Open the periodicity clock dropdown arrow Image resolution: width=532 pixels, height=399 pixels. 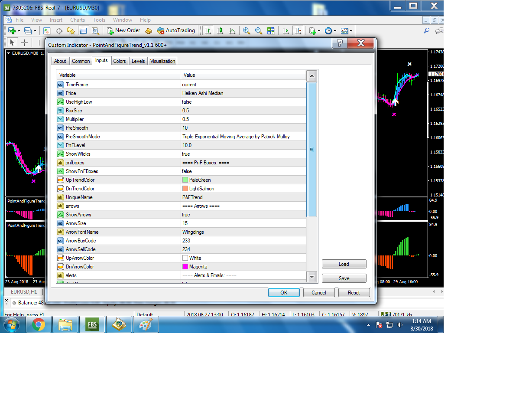point(335,31)
